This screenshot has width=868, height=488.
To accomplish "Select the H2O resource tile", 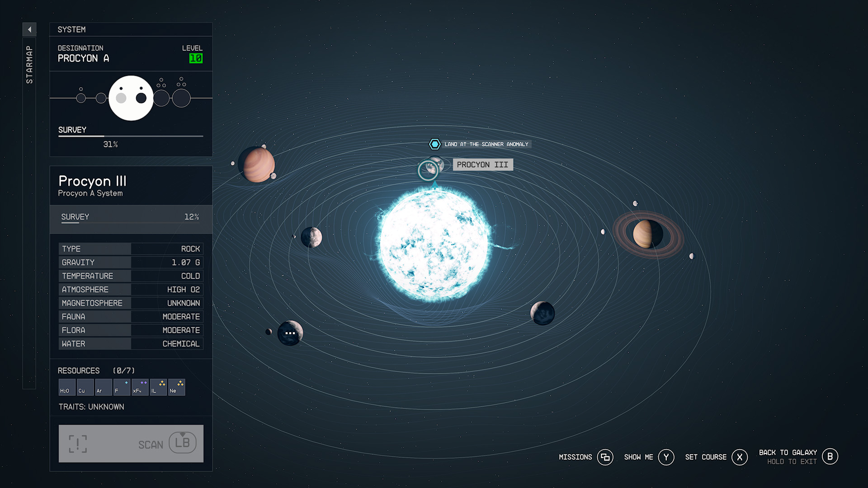I will click(67, 387).
